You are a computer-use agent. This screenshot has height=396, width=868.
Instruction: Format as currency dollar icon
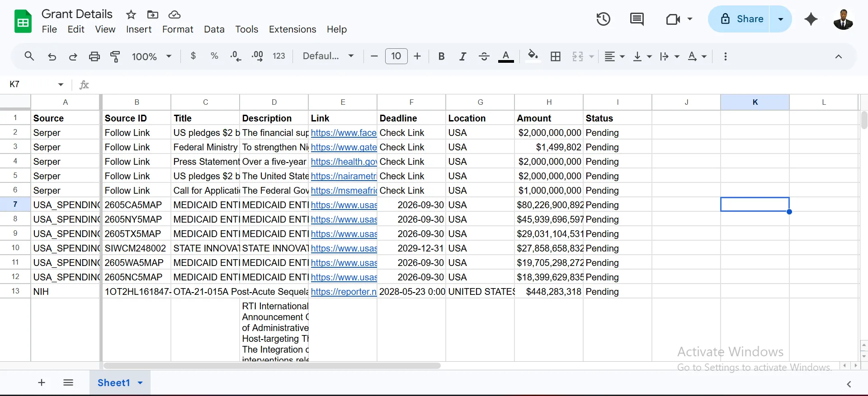pyautogui.click(x=193, y=56)
